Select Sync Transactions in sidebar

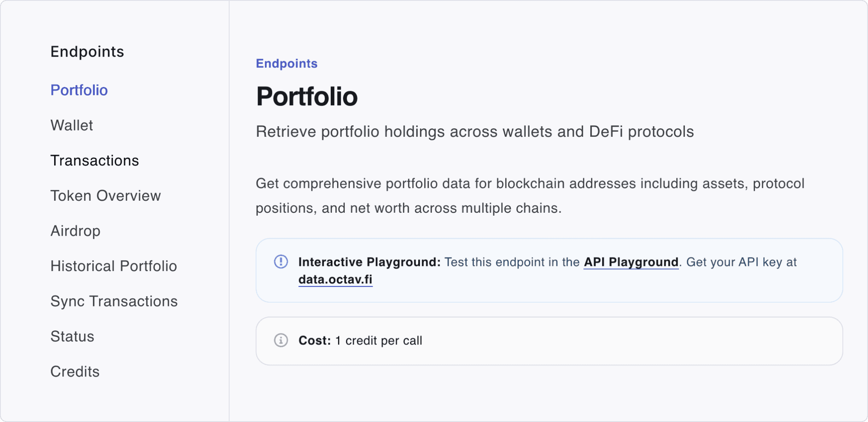pyautogui.click(x=114, y=301)
